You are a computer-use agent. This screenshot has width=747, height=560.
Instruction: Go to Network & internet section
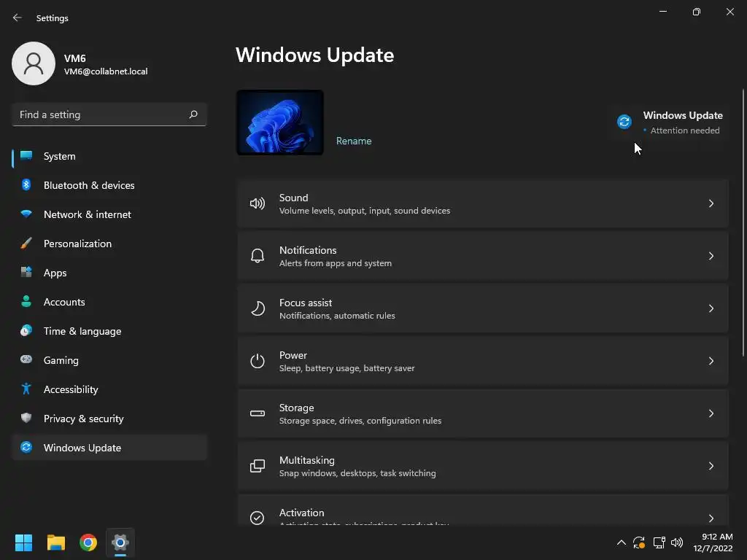click(109, 214)
